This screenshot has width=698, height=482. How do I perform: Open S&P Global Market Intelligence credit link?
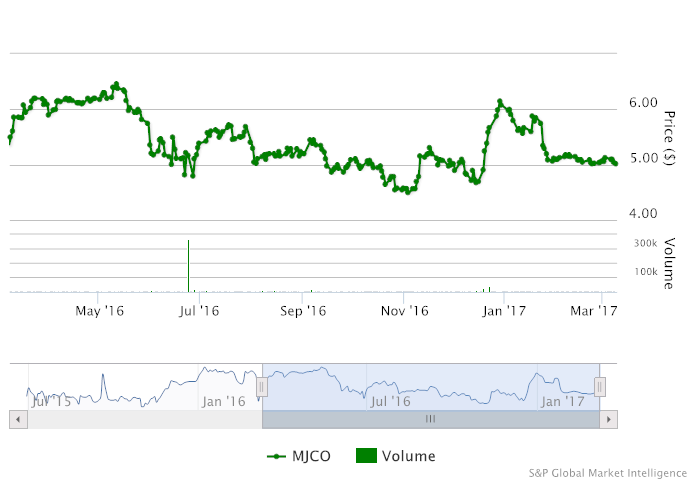point(609,473)
